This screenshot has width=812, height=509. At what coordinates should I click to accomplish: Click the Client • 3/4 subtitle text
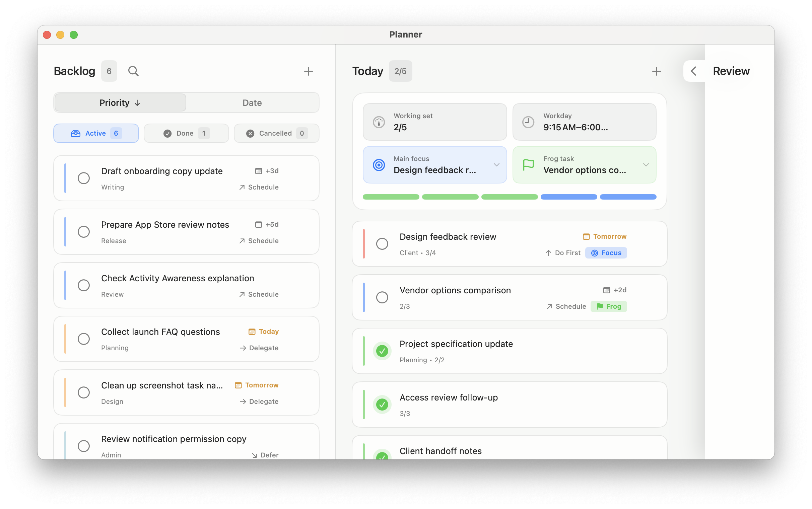[417, 253]
